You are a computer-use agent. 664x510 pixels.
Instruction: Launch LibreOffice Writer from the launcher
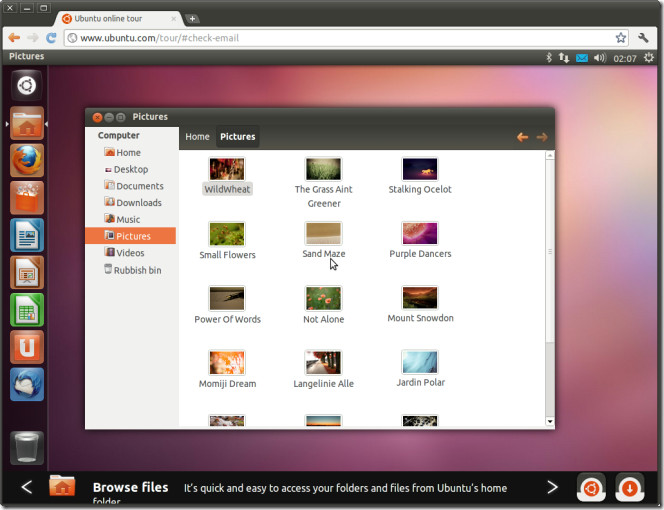pos(27,235)
